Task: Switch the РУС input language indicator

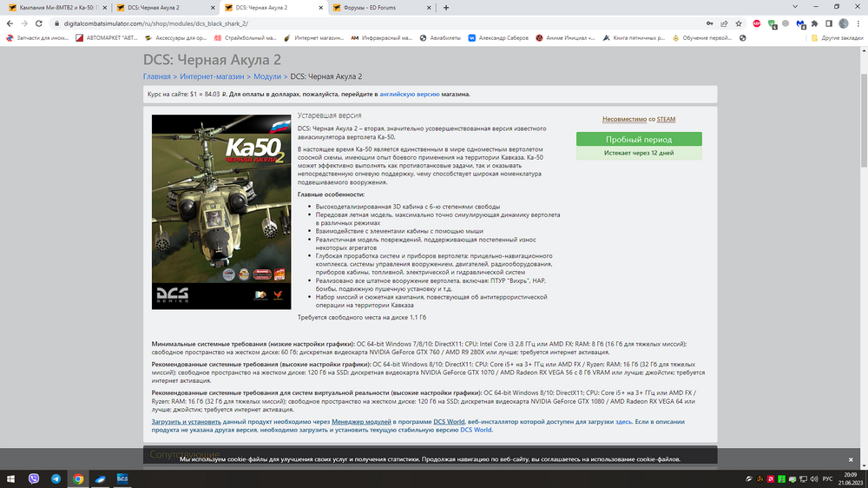Action: click(827, 479)
